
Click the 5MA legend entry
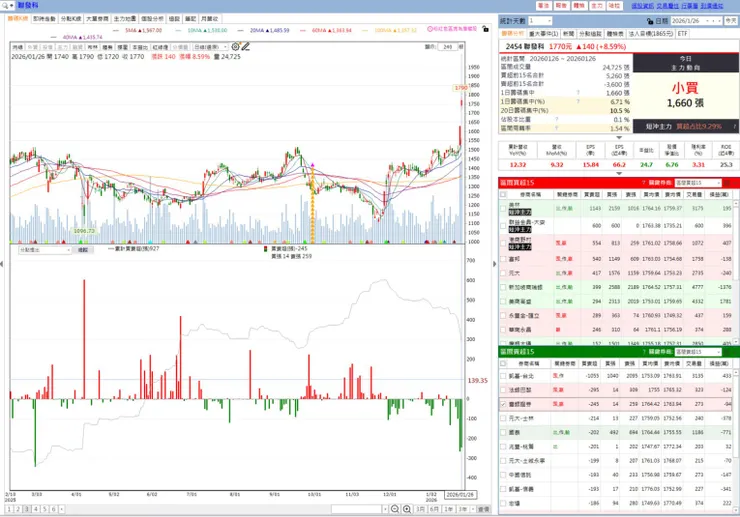pyautogui.click(x=143, y=30)
